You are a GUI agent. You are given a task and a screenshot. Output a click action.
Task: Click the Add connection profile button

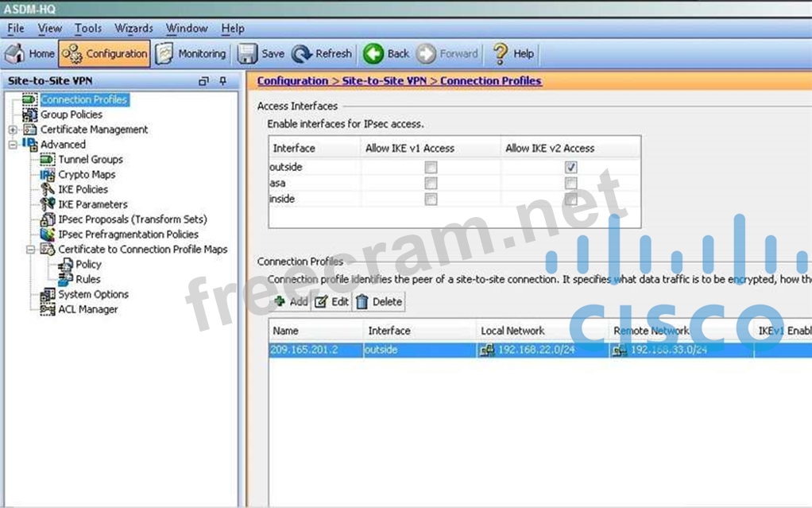(x=291, y=302)
